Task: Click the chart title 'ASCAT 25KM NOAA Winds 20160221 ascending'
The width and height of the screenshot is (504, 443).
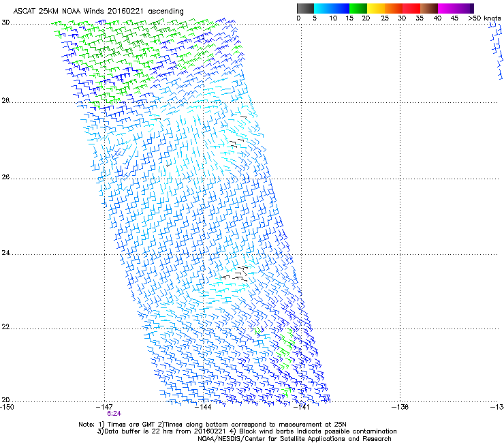Action: [x=98, y=12]
